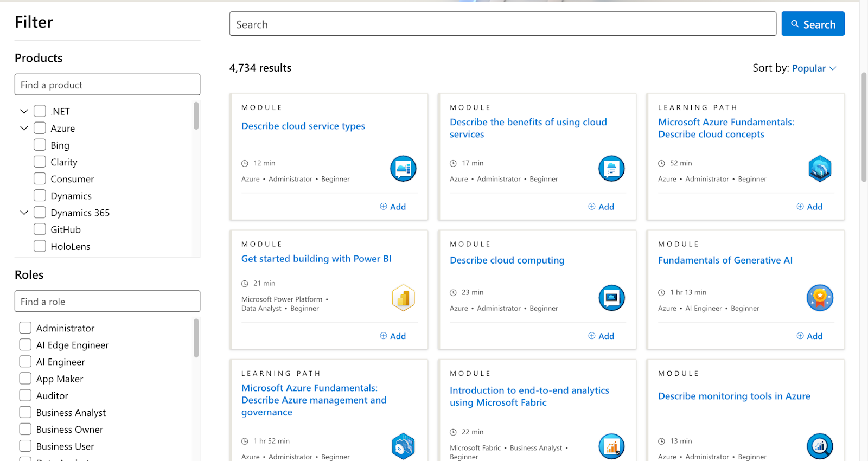This screenshot has width=868, height=461.
Task: Click the badge icon on Describe cloud computing card
Action: 611,298
